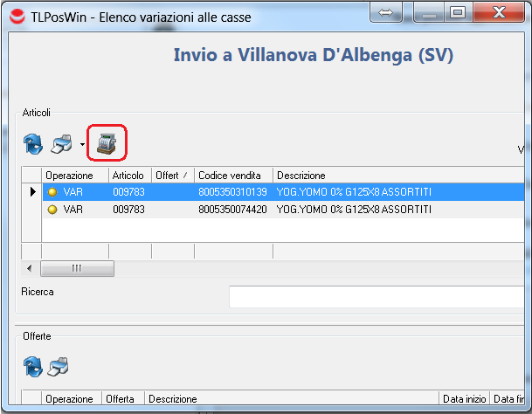The image size is (532, 414).
Task: Open the print dropdown arrow in Articoli
Action: point(82,145)
